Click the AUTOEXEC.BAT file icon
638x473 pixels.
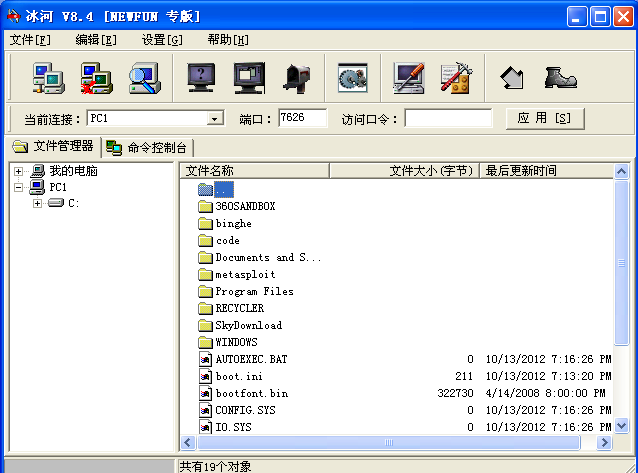click(206, 359)
